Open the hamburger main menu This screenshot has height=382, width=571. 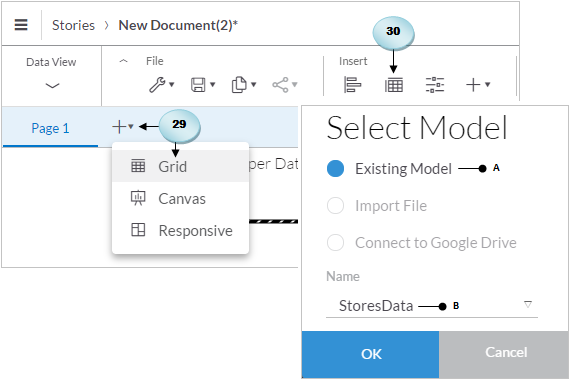[x=21, y=25]
